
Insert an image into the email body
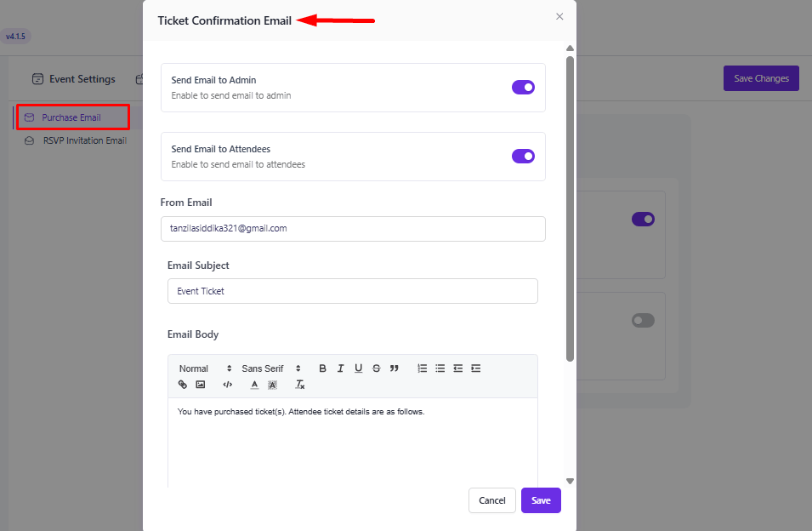(201, 385)
